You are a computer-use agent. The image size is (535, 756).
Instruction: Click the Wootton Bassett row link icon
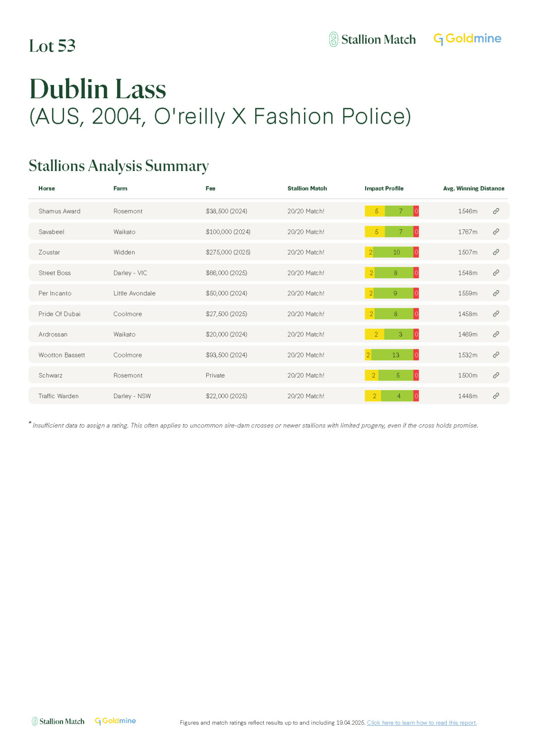[496, 355]
